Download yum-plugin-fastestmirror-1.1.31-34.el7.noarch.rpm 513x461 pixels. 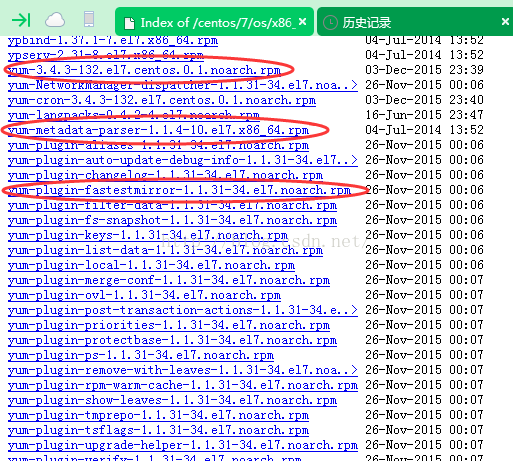[179, 190]
